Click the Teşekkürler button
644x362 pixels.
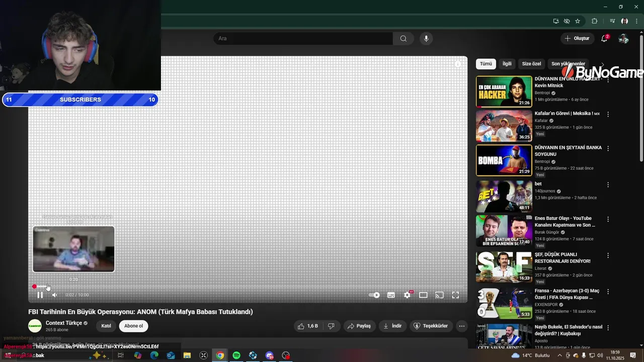point(431,326)
